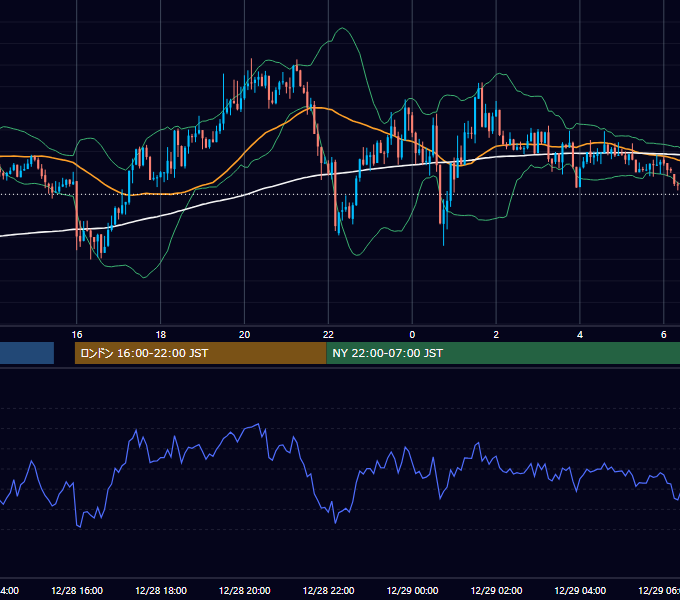Click the 0 hour label on the chart axis
680x600 pixels.
tap(412, 335)
